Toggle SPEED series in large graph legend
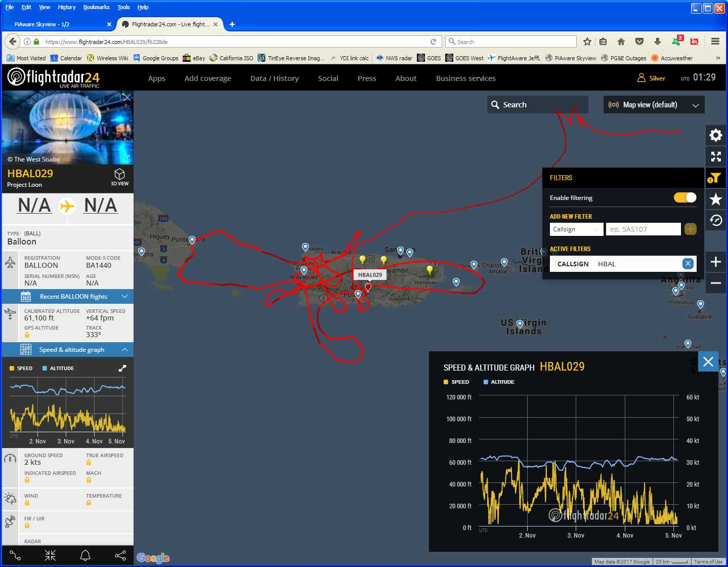Viewport: 728px width, 567px height. [x=456, y=382]
